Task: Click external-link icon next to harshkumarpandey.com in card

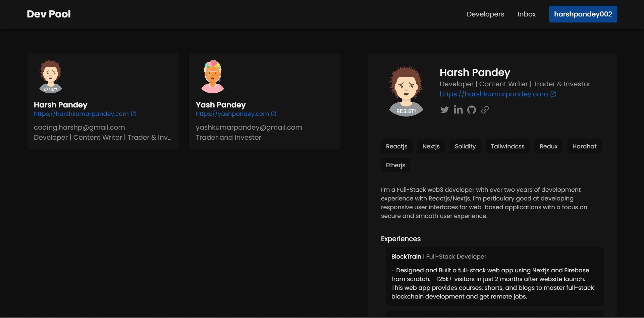Action: pyautogui.click(x=133, y=114)
